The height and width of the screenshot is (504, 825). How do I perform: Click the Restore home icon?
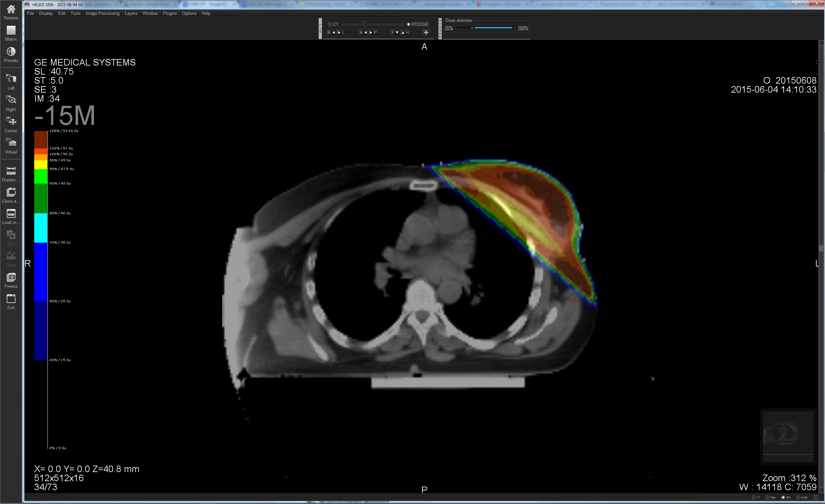(x=11, y=9)
